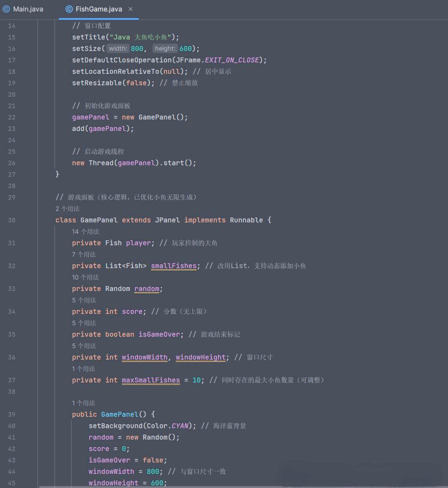Open the "5 个用法" hint above isGameOver field
The image size is (448, 488).
(x=84, y=323)
